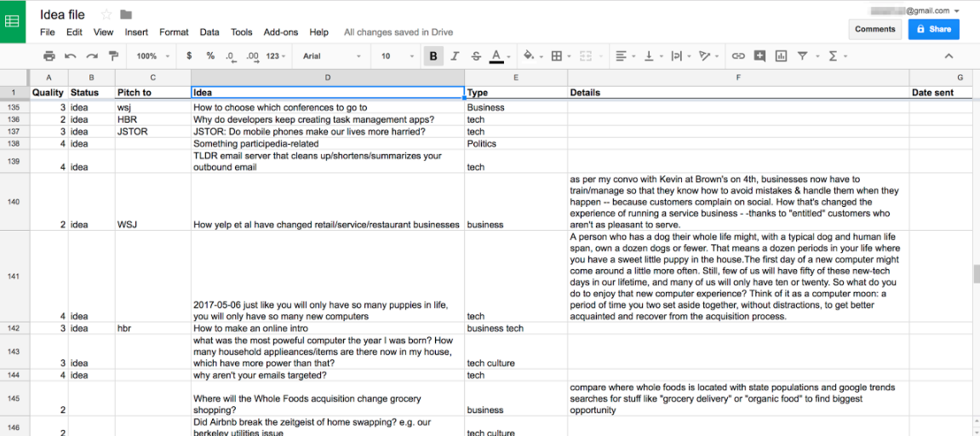Viewport: 980px width, 436px height.
Task: Open the Add-ons menu
Action: click(281, 32)
